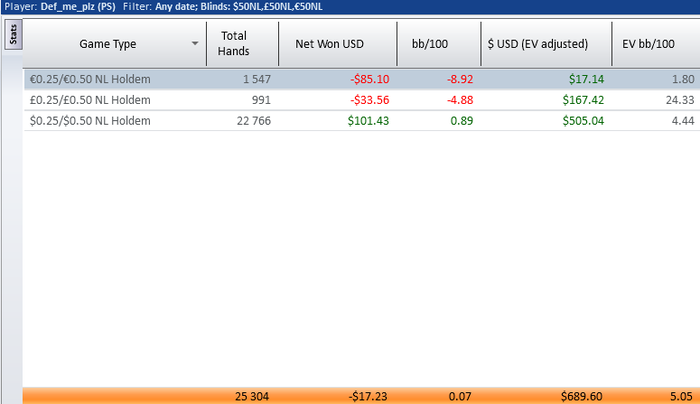The width and height of the screenshot is (700, 404).
Task: Click the -$33.56 net won cell
Action: pos(370,100)
